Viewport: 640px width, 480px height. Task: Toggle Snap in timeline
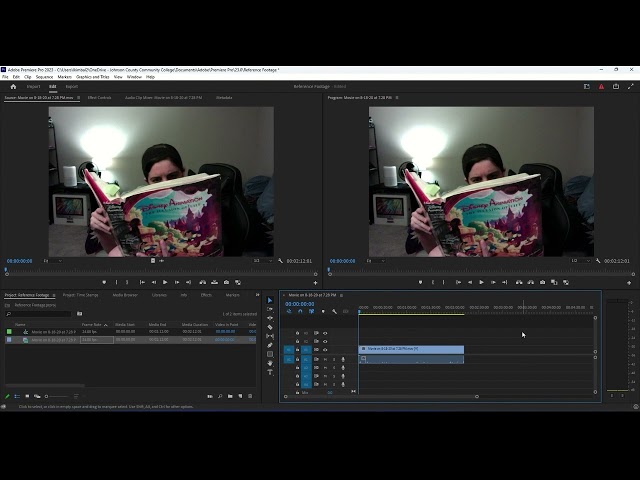coord(300,311)
